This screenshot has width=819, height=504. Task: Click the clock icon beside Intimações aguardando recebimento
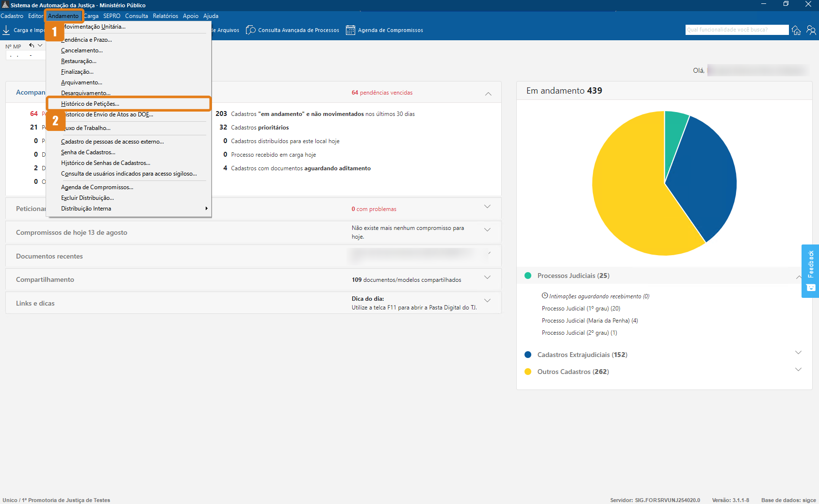[x=545, y=295]
